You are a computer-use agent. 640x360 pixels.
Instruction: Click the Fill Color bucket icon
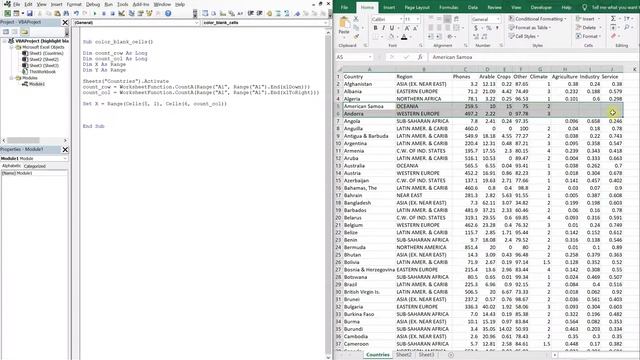coord(391,37)
